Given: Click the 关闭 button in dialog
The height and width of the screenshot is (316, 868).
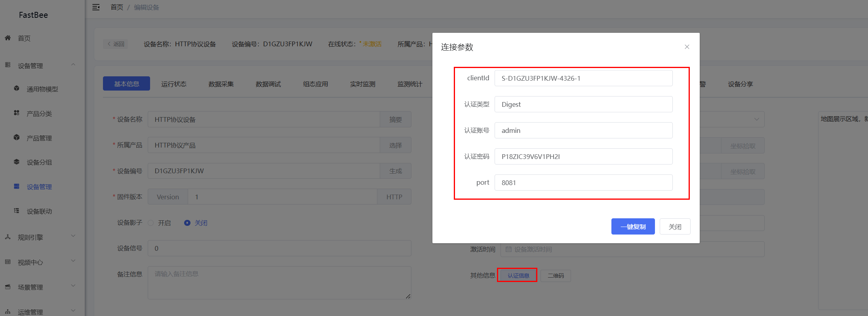Looking at the screenshot, I should coord(675,227).
